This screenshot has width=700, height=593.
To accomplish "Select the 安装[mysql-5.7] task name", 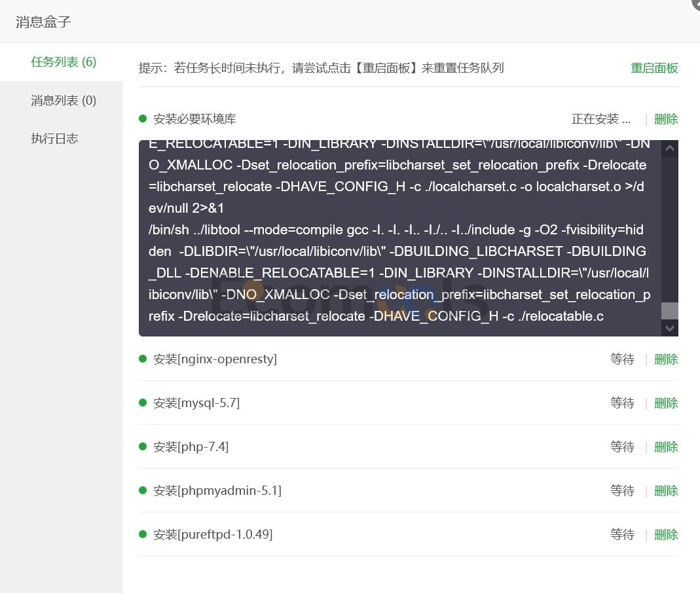I will (196, 403).
